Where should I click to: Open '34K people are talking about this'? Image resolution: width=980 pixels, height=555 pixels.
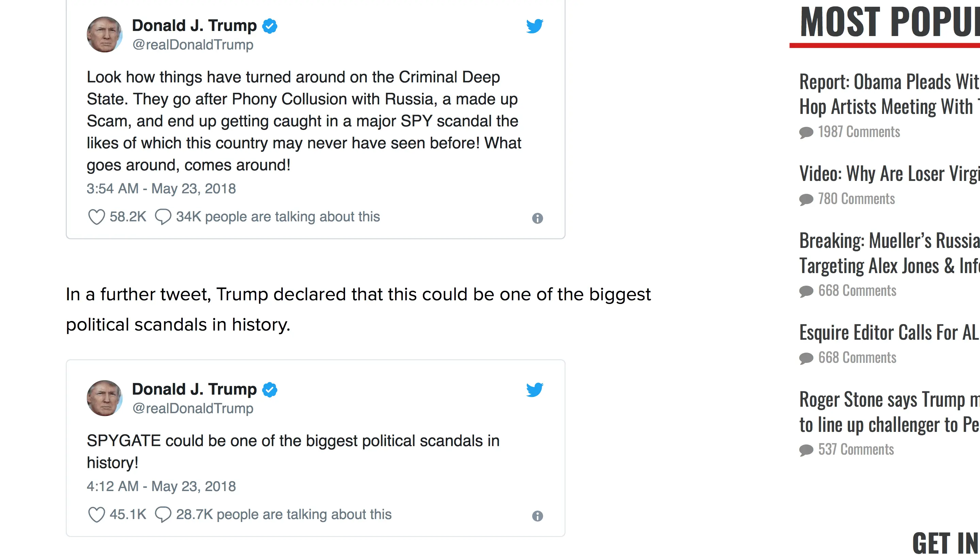278,217
